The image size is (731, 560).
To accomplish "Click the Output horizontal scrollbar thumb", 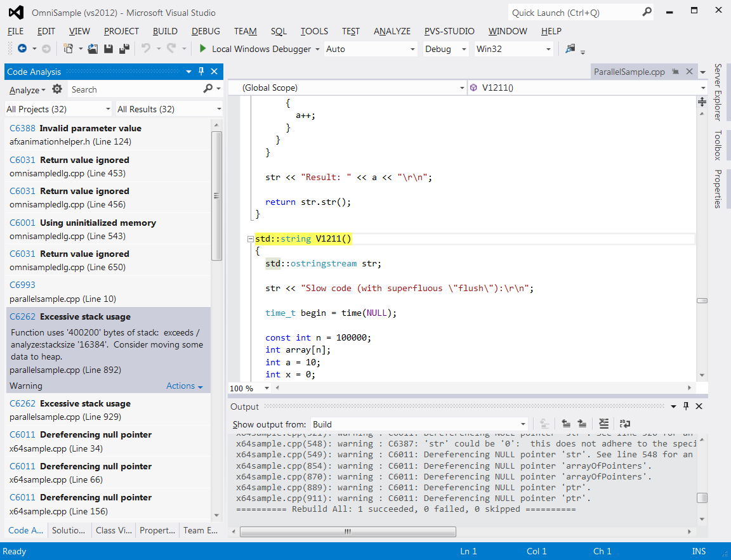I will [348, 531].
